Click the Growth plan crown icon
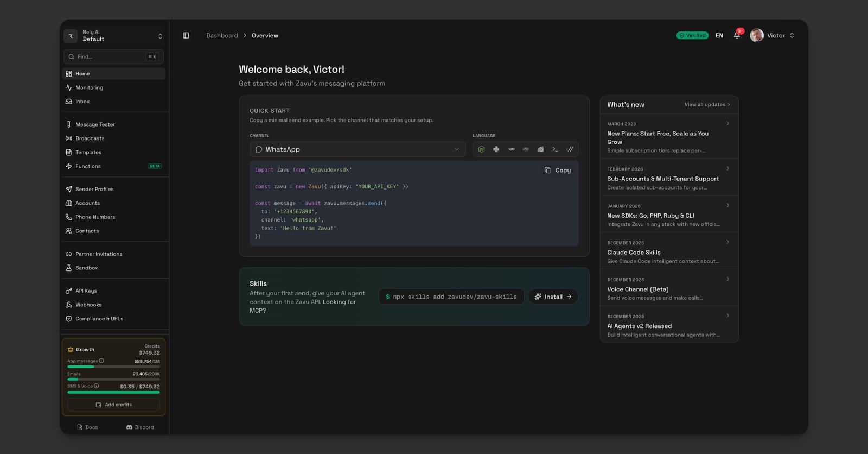Viewport: 868px width, 454px height. click(x=71, y=349)
